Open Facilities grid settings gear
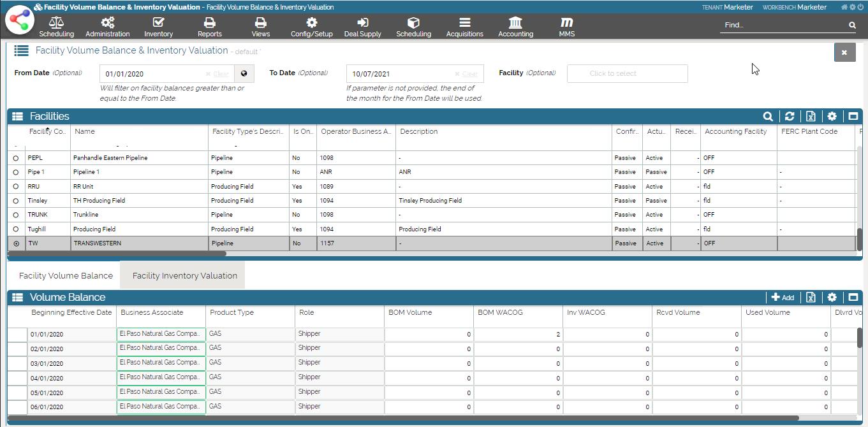This screenshot has width=868, height=427. click(832, 117)
